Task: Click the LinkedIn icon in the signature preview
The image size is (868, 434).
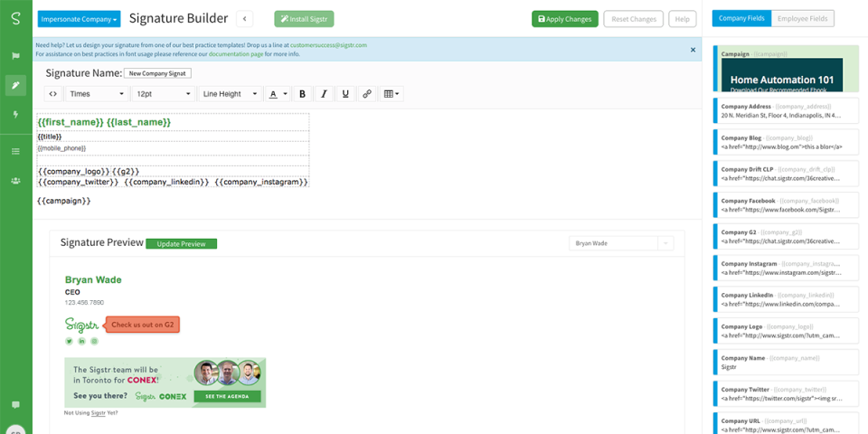Action: [x=82, y=341]
